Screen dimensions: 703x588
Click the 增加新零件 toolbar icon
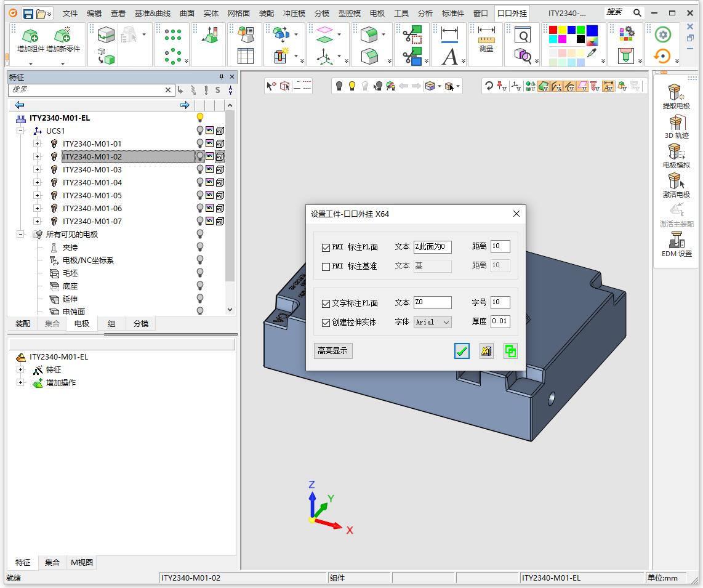(63, 38)
